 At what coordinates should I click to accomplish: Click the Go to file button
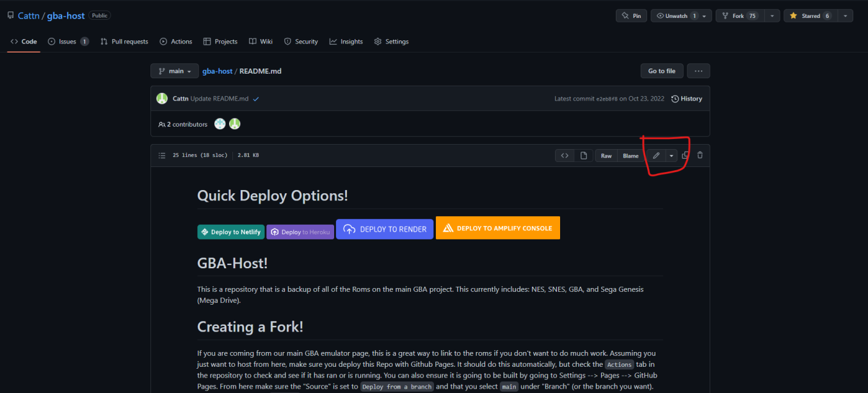coord(661,71)
